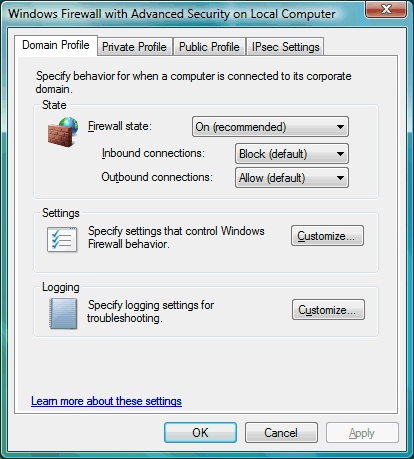Customize Windows Firewall behavior settings
The width and height of the screenshot is (414, 459).
tap(327, 236)
